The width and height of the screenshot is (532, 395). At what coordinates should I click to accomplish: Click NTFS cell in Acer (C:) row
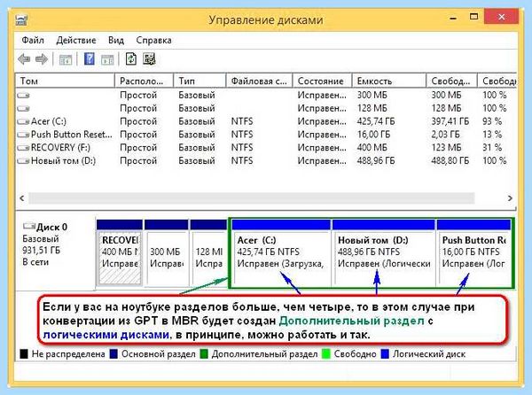[x=242, y=121]
